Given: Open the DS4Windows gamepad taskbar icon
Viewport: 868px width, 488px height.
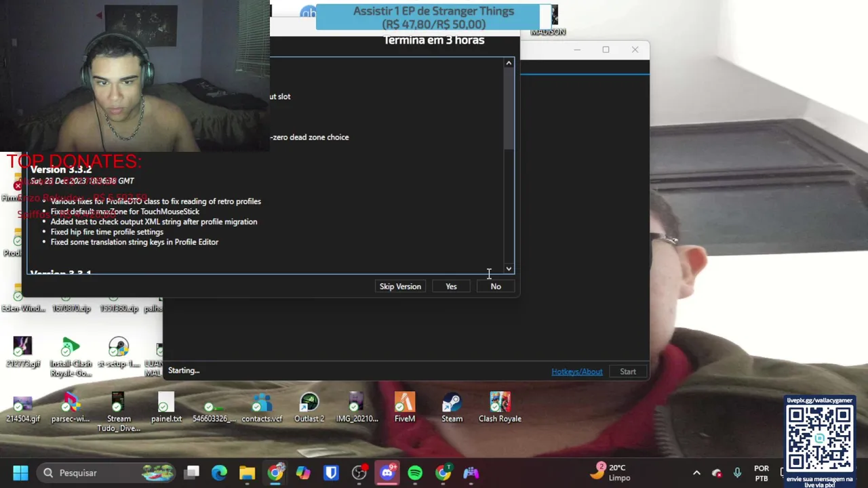Looking at the screenshot, I should 471,472.
